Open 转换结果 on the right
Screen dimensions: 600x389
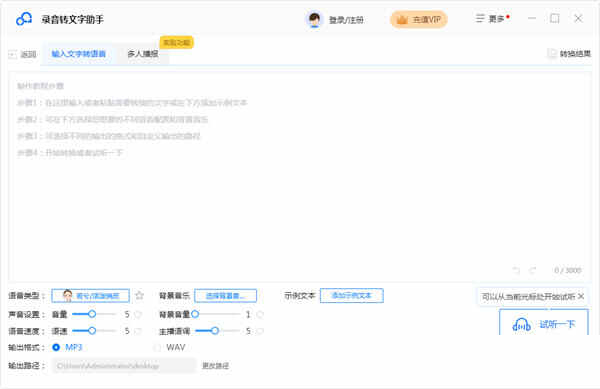(x=569, y=54)
